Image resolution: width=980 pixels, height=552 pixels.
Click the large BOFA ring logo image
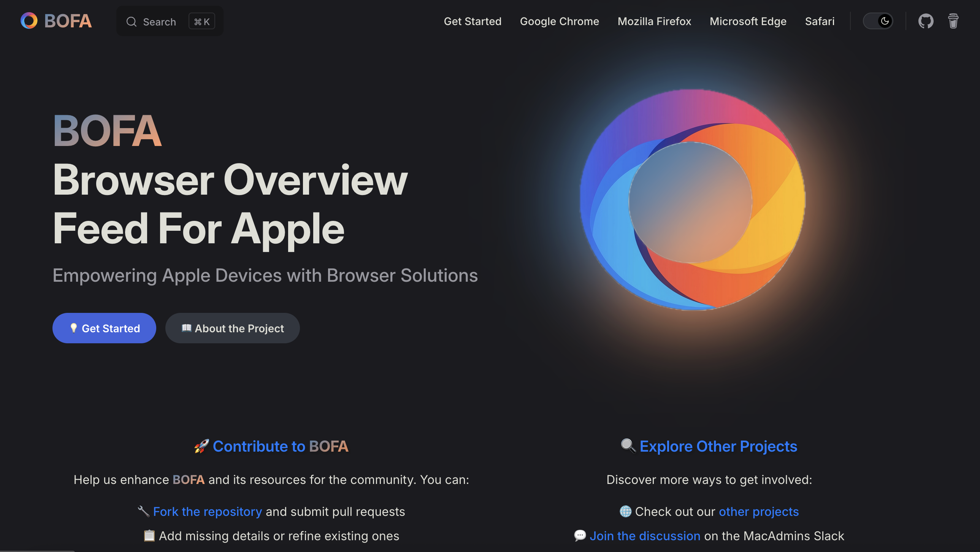(x=692, y=200)
